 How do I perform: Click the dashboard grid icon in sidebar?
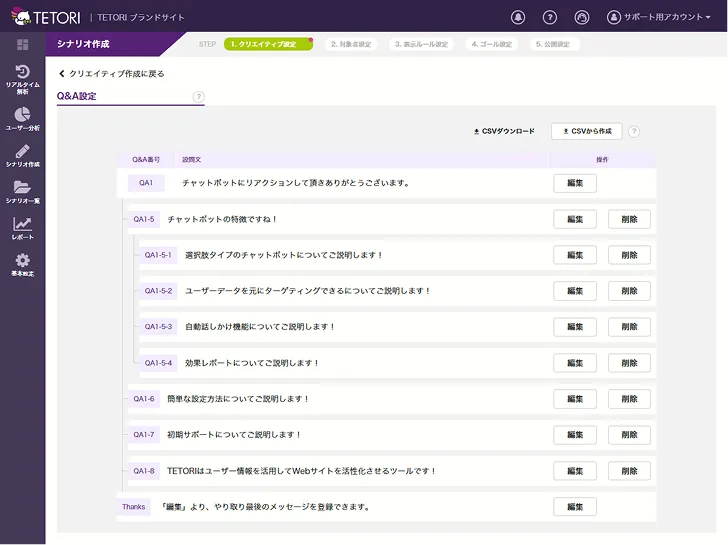coord(22,44)
